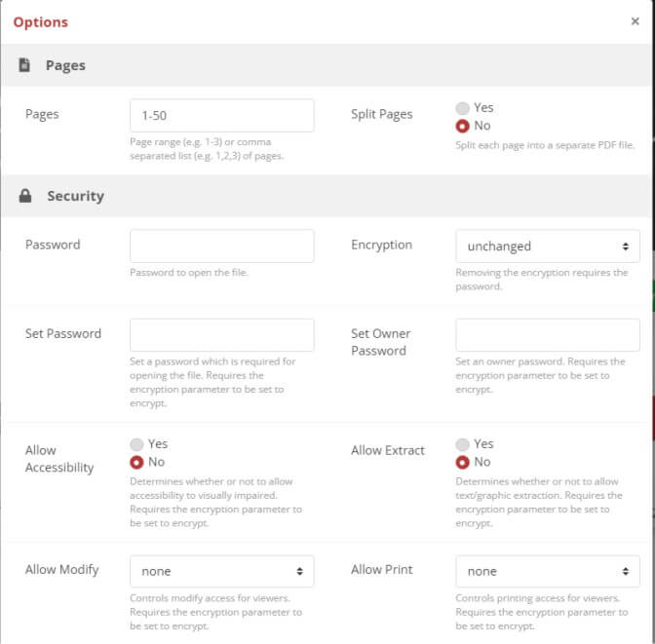Click the Set Owner Password label
Image resolution: width=655 pixels, height=644 pixels.
coord(380,342)
